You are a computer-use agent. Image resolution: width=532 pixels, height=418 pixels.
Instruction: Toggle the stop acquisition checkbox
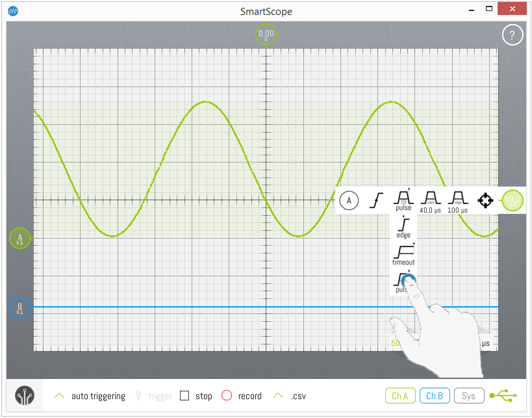[184, 396]
